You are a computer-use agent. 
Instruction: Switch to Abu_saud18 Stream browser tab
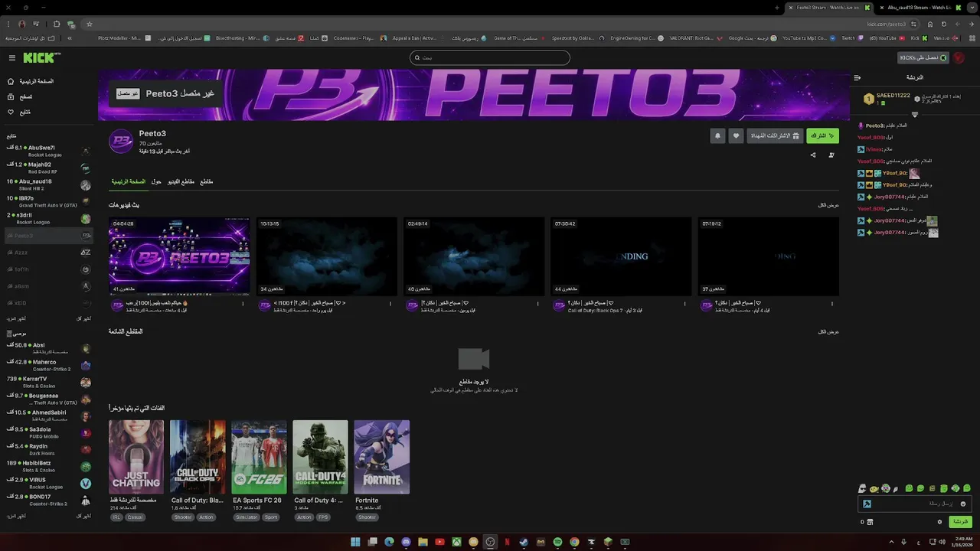920,8
